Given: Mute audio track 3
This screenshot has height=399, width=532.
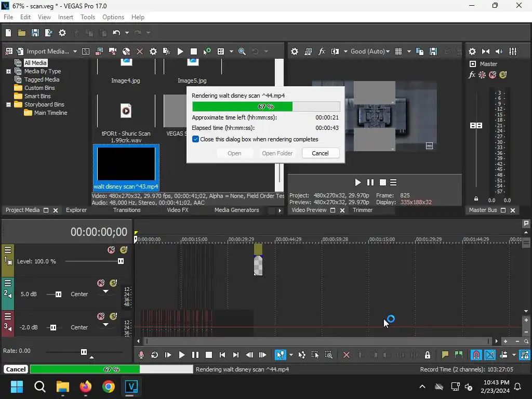Looking at the screenshot, I should (x=101, y=316).
